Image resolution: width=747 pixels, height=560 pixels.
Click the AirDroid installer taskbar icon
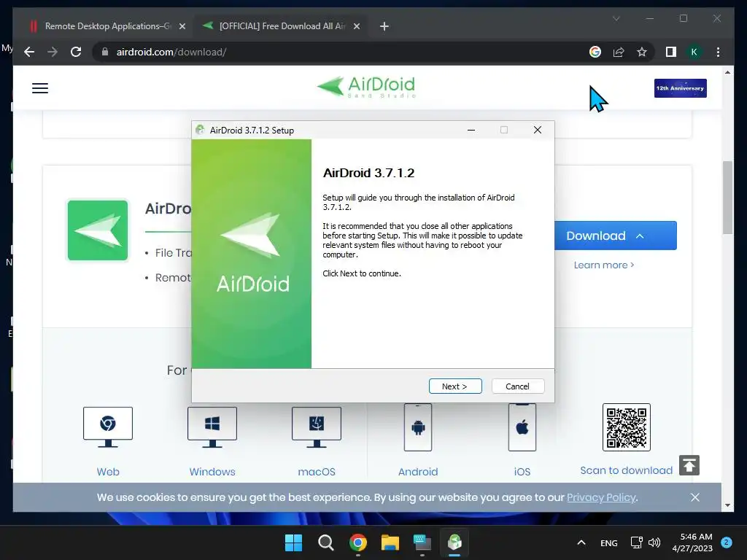pos(454,542)
